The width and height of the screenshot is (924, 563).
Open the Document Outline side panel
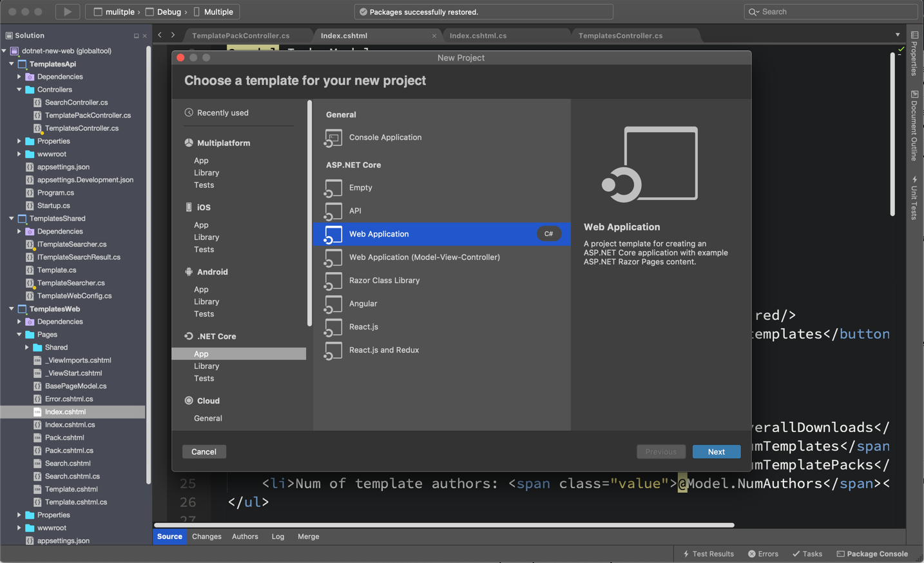coord(914,126)
